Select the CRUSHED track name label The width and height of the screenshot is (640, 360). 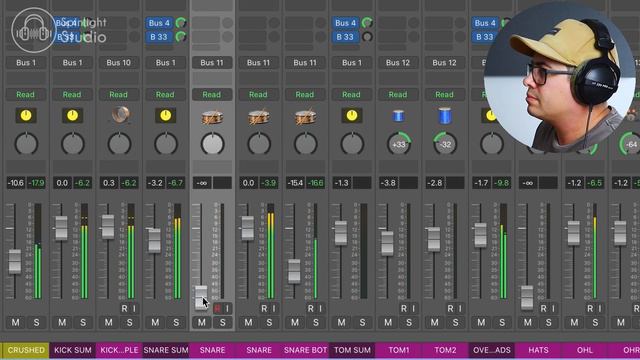click(x=26, y=350)
